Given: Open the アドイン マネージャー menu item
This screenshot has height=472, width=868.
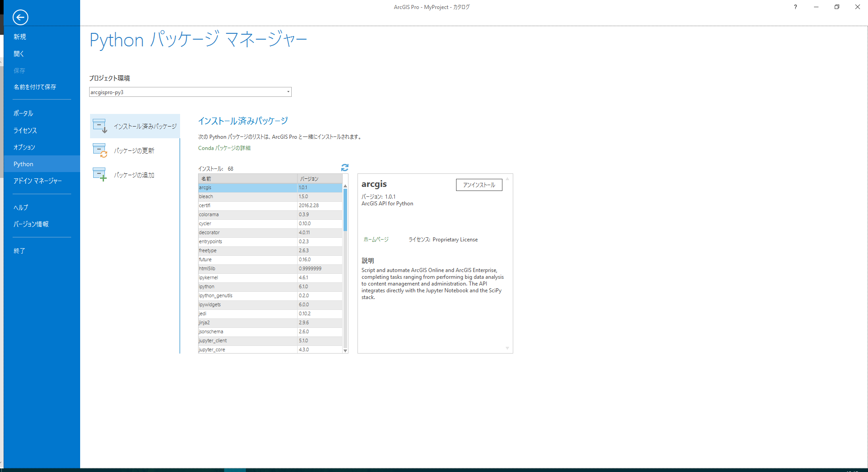Looking at the screenshot, I should coord(38,181).
